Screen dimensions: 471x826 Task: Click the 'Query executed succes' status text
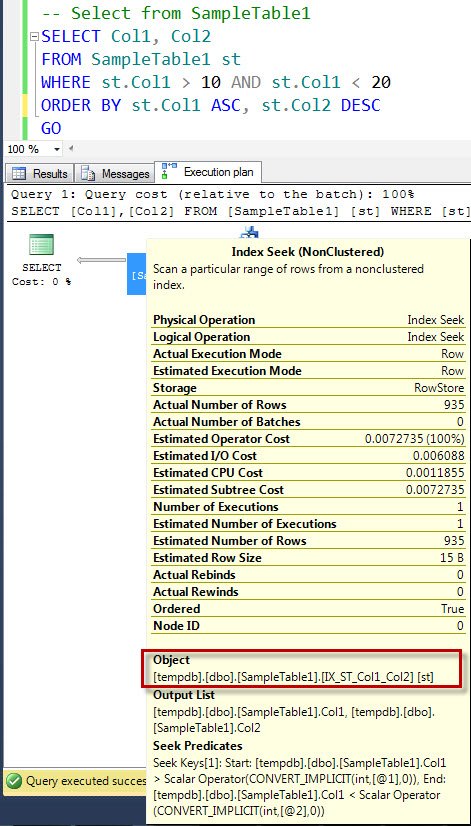click(86, 781)
